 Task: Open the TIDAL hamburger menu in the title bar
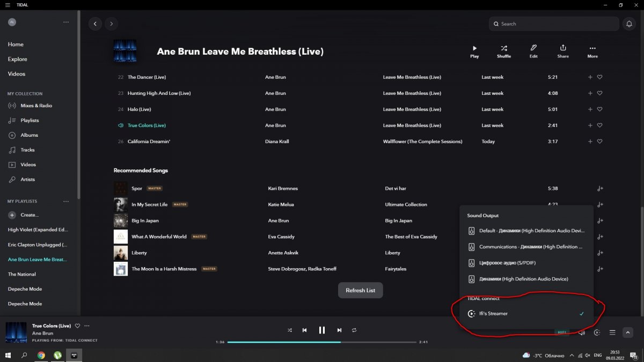(8, 5)
